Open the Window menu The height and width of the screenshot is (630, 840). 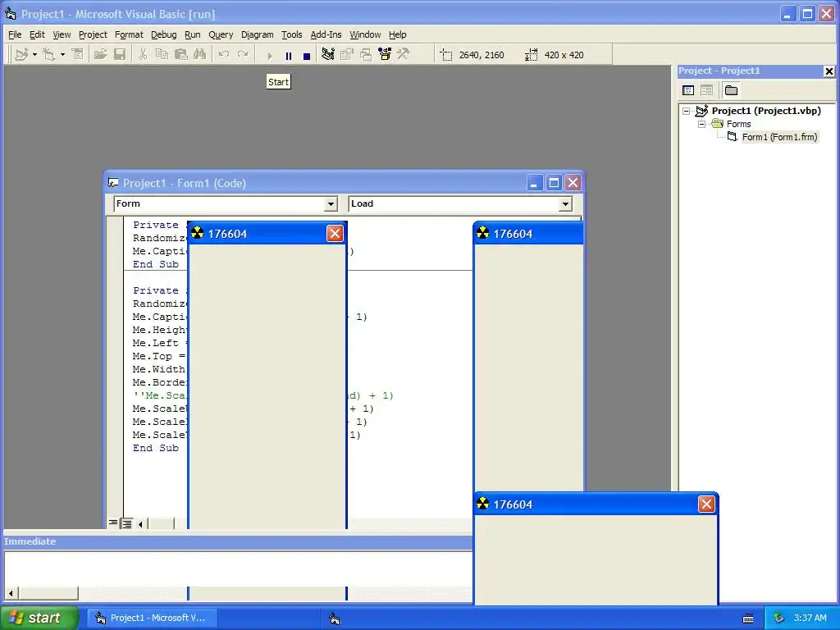tap(365, 34)
